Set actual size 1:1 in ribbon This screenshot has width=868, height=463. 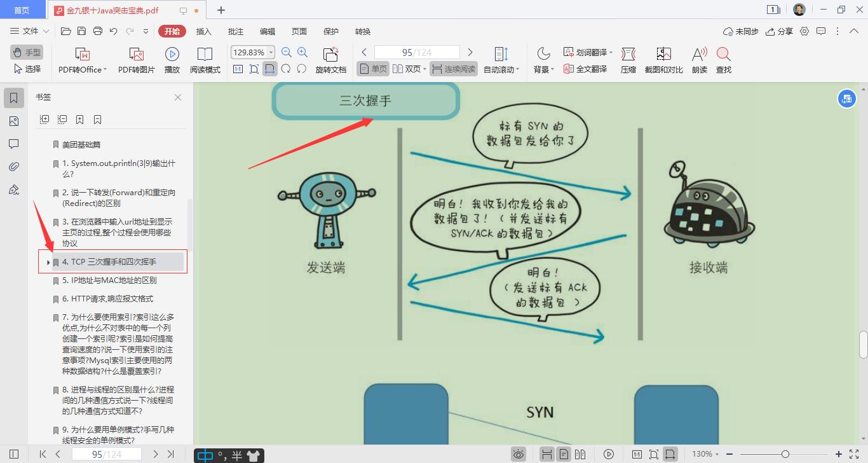pyautogui.click(x=238, y=69)
